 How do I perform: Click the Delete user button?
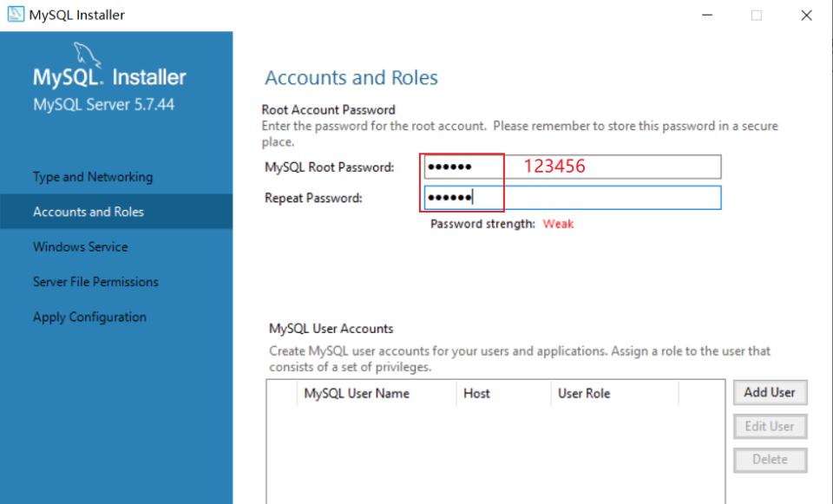[x=770, y=460]
